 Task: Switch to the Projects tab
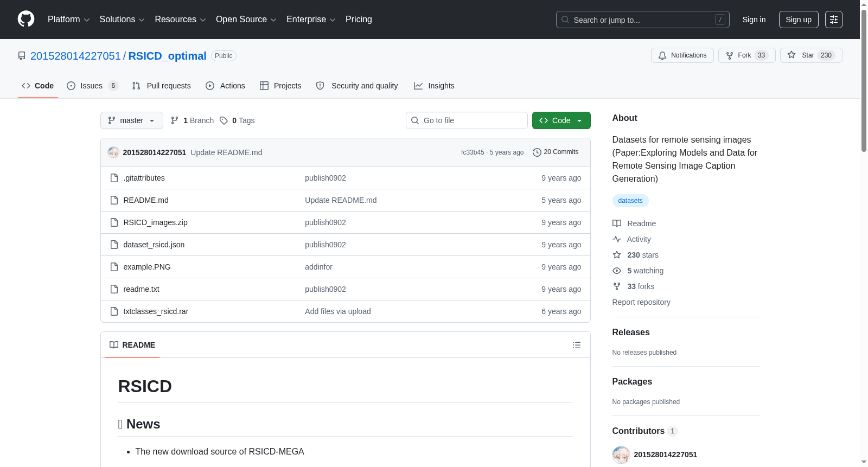(280, 86)
